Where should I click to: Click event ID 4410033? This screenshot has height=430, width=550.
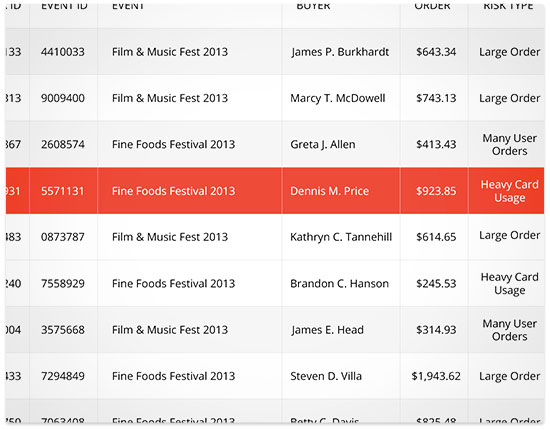[63, 52]
